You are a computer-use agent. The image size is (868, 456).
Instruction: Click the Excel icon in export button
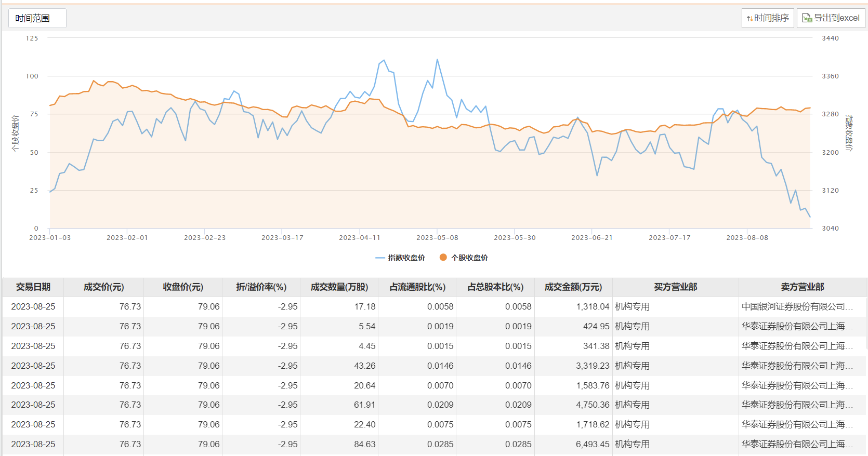807,18
